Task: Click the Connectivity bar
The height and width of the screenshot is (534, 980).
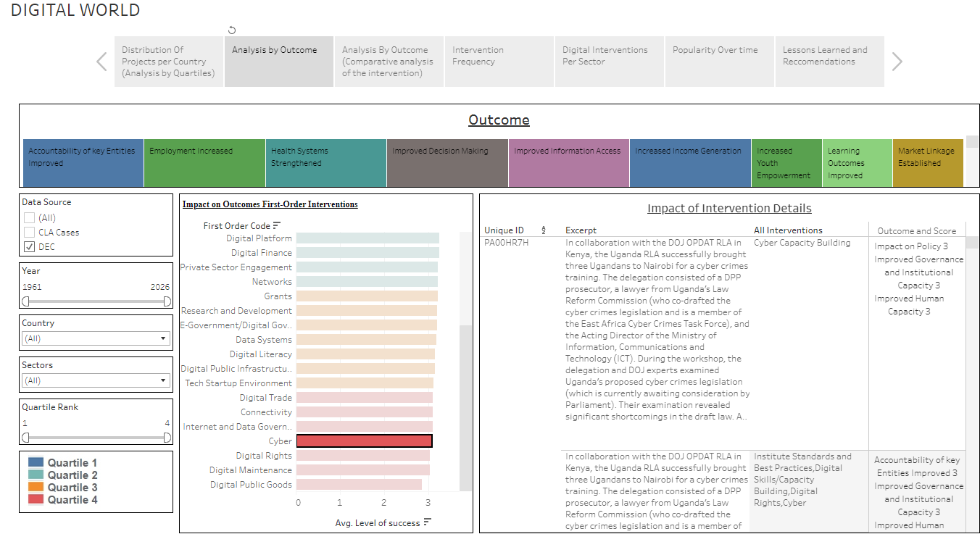Action: (365, 412)
